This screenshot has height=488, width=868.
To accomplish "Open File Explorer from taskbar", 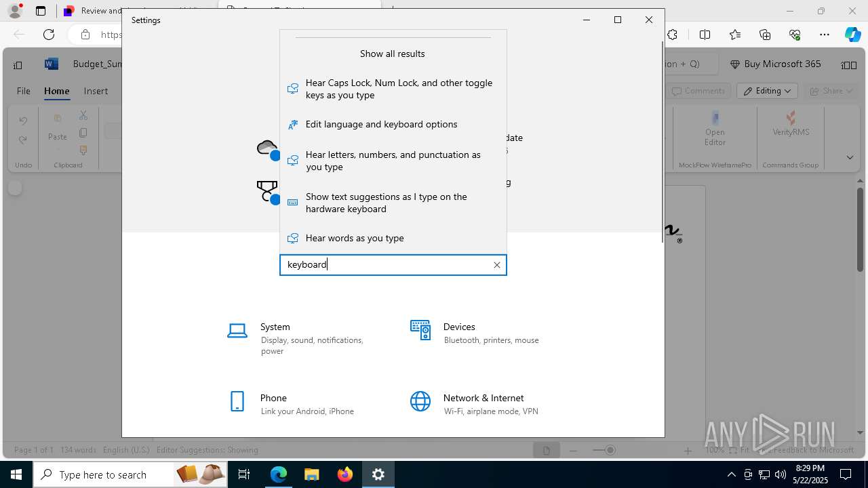I will coord(311,474).
